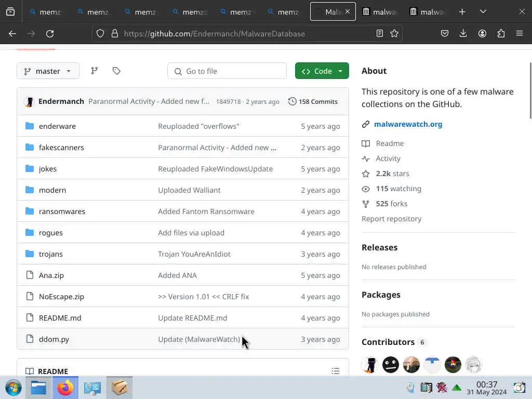
Task: Toggle reader view icon in address bar
Action: coord(380,34)
